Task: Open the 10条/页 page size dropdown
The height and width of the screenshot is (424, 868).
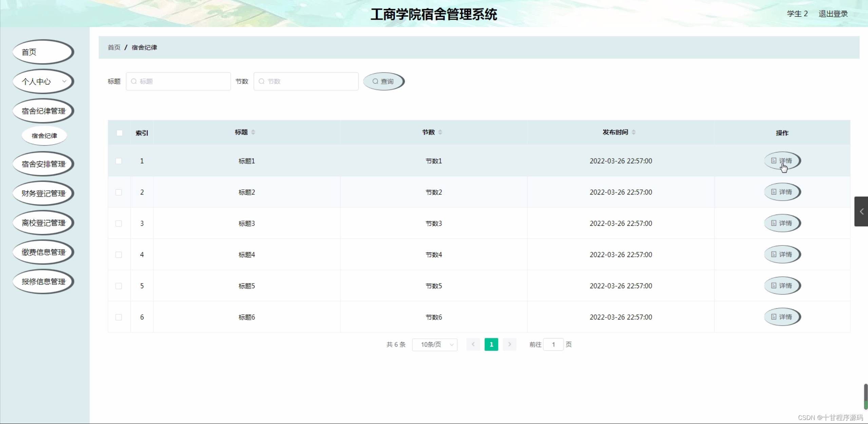Action: 434,345
